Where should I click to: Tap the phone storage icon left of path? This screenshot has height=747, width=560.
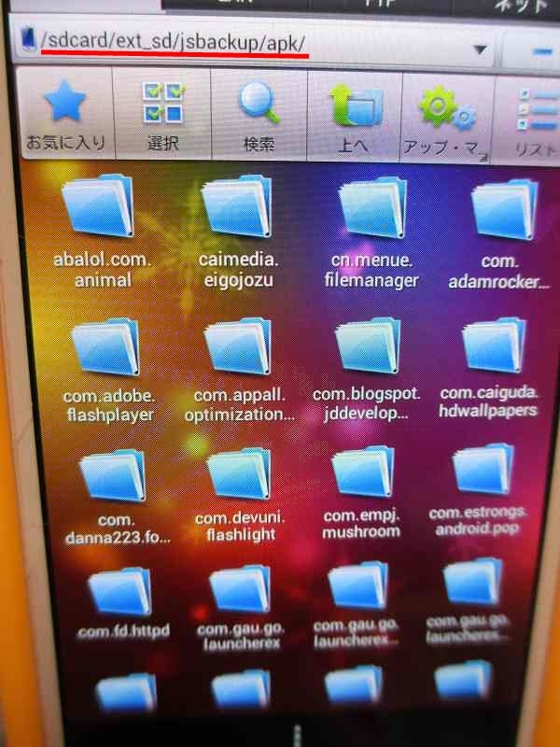[29, 39]
